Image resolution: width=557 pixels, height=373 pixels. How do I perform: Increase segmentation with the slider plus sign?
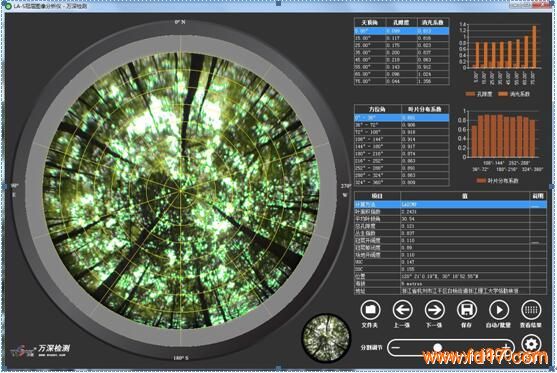click(x=507, y=347)
